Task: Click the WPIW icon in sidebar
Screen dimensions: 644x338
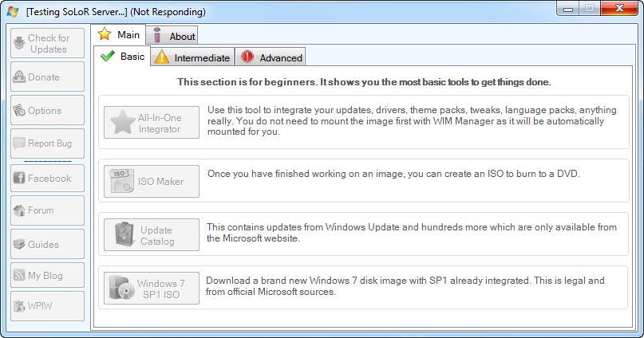Action: click(19, 305)
